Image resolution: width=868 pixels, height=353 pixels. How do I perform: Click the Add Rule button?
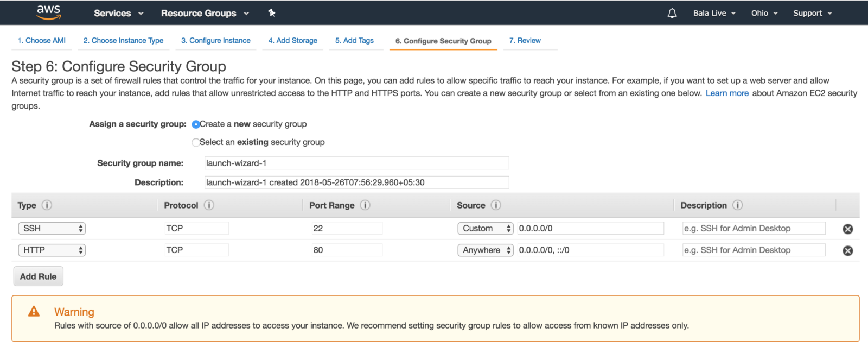pos(38,276)
